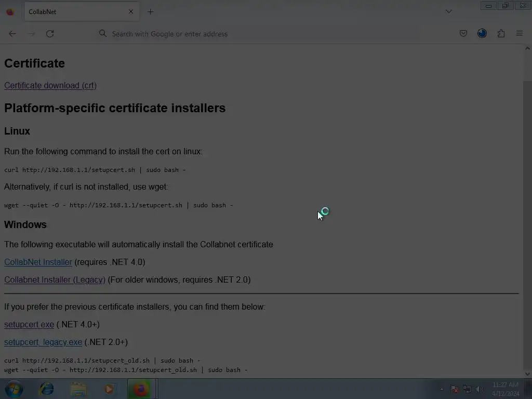
Task: Open a new tab with plus button
Action: 151,12
